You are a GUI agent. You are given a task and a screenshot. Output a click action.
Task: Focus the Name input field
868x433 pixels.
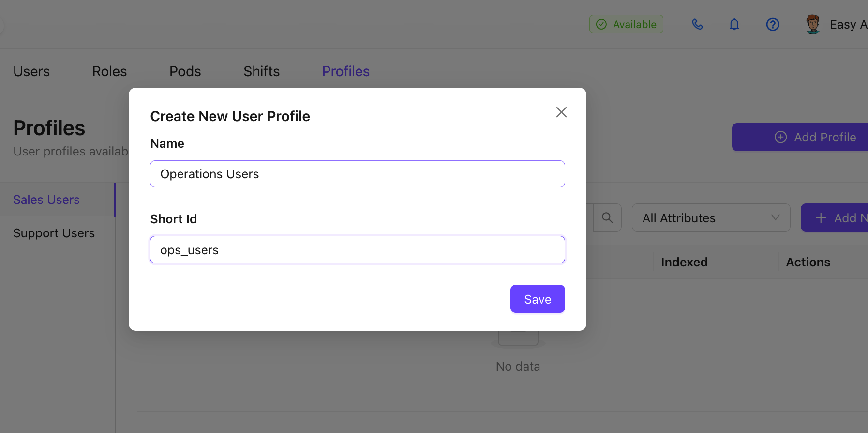[358, 174]
